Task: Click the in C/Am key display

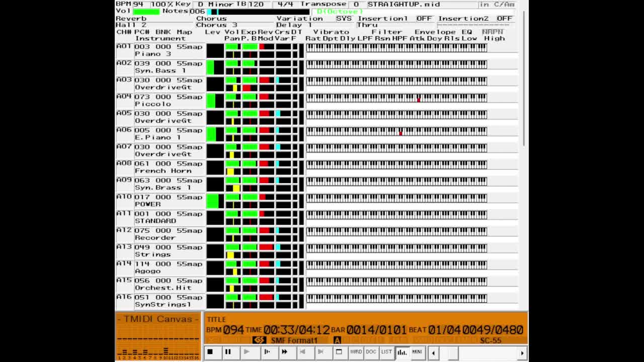Action: pyautogui.click(x=497, y=4)
